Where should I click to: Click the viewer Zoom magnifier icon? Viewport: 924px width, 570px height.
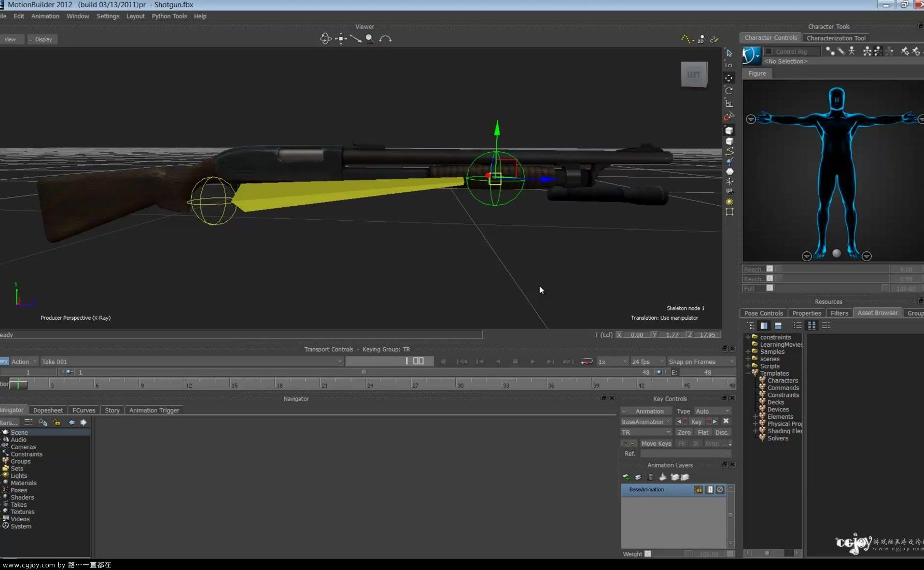click(x=370, y=39)
